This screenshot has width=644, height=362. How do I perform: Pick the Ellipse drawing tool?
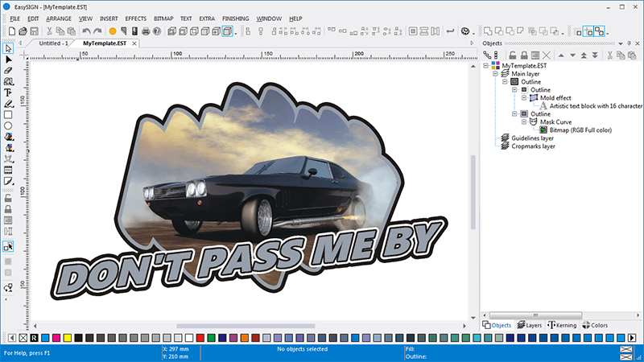(8, 126)
